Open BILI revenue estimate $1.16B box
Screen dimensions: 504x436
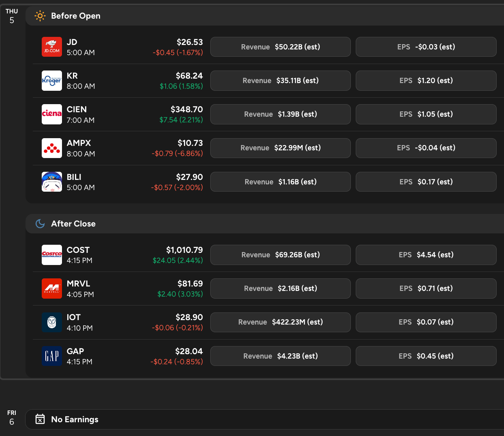[280, 182]
